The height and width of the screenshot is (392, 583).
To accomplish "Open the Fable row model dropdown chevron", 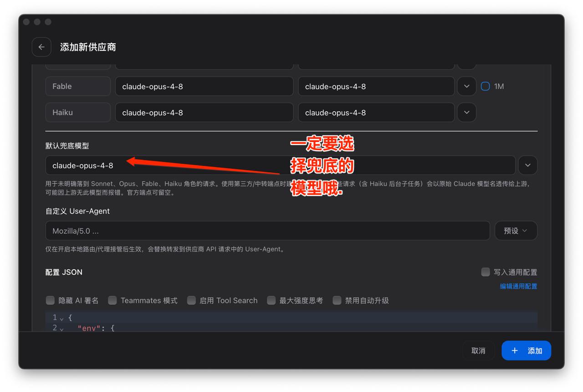I will pyautogui.click(x=466, y=86).
